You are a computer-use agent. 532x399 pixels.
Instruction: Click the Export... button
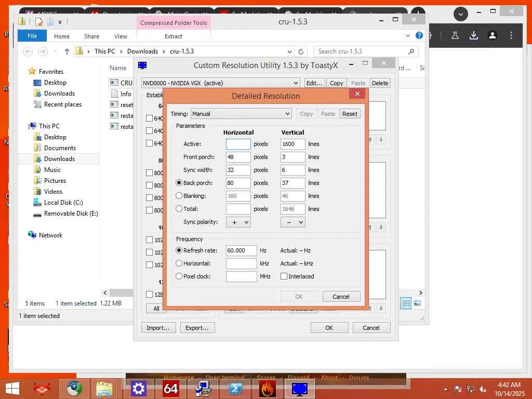pos(197,328)
